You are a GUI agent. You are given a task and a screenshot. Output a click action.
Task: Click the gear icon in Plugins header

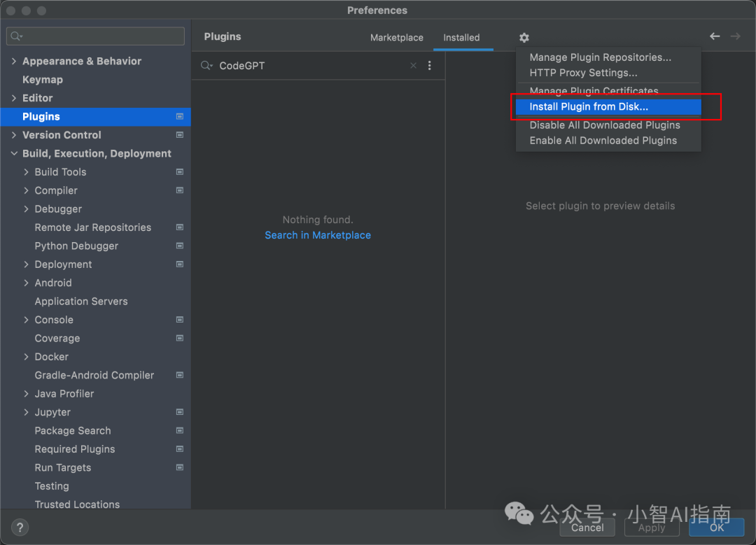(524, 38)
